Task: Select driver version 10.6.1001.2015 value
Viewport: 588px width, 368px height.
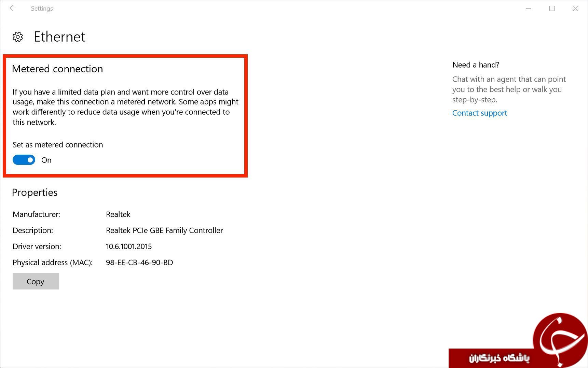Action: click(129, 246)
